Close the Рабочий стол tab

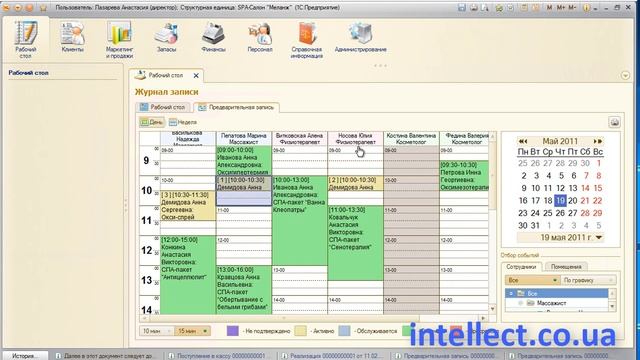[196, 76]
